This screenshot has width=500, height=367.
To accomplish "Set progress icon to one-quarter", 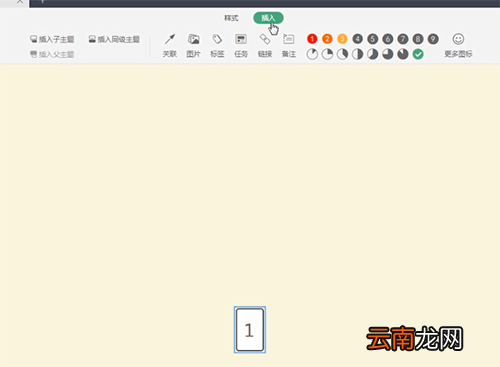I will [x=327, y=54].
